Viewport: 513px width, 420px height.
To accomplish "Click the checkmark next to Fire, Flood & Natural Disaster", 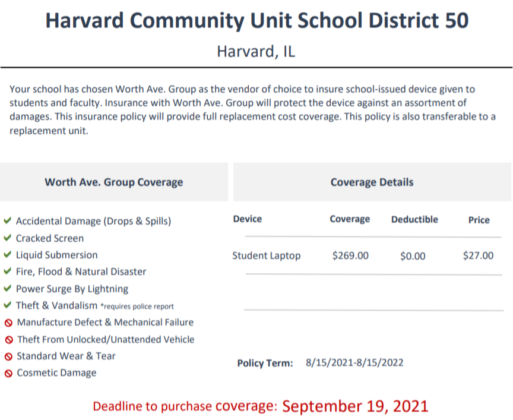I will (x=8, y=271).
